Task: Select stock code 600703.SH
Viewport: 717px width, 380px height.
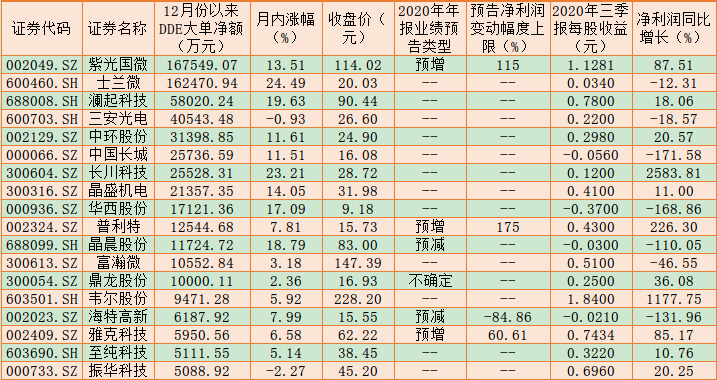Action: point(42,119)
